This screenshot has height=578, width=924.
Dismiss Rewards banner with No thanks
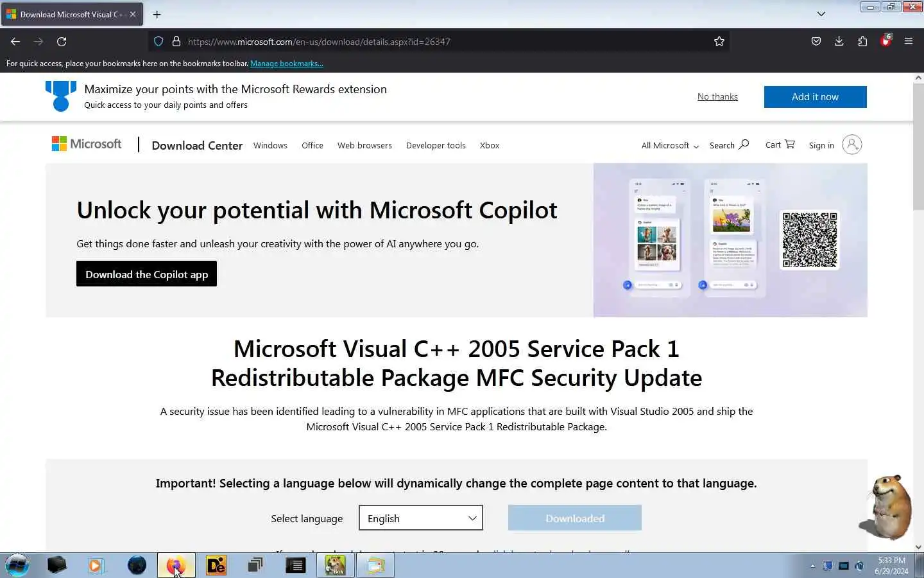tap(717, 97)
